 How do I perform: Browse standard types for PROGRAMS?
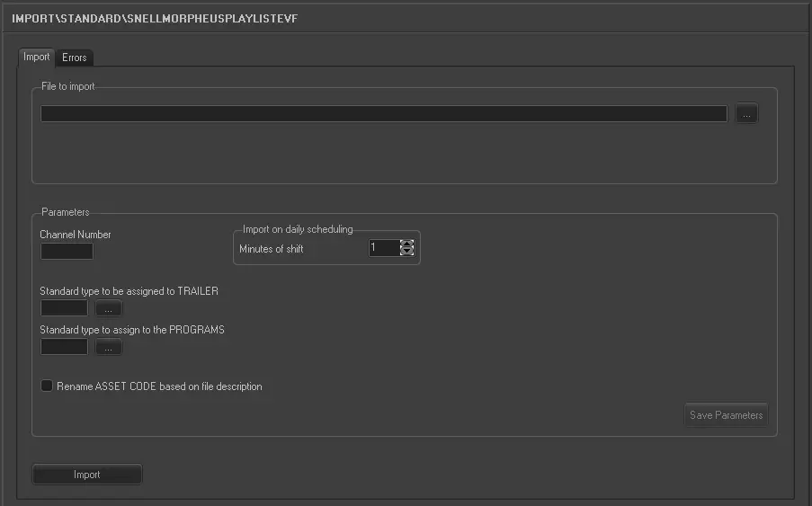tap(108, 347)
